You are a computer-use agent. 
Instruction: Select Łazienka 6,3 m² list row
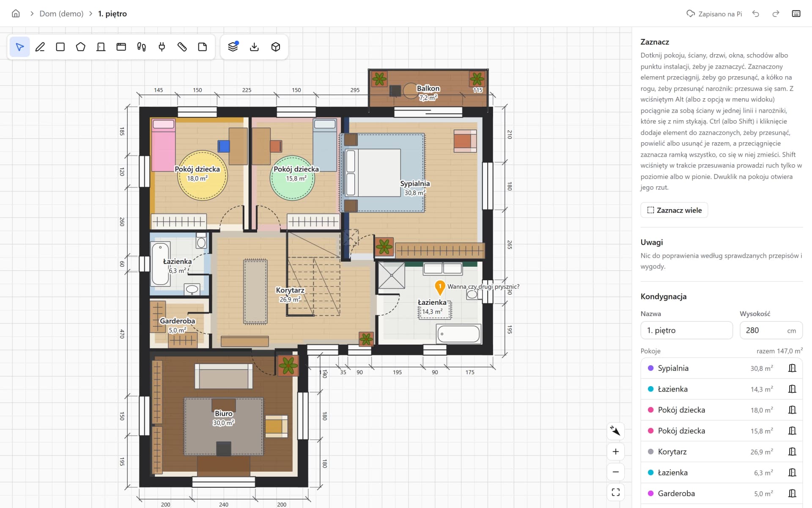[721, 472]
